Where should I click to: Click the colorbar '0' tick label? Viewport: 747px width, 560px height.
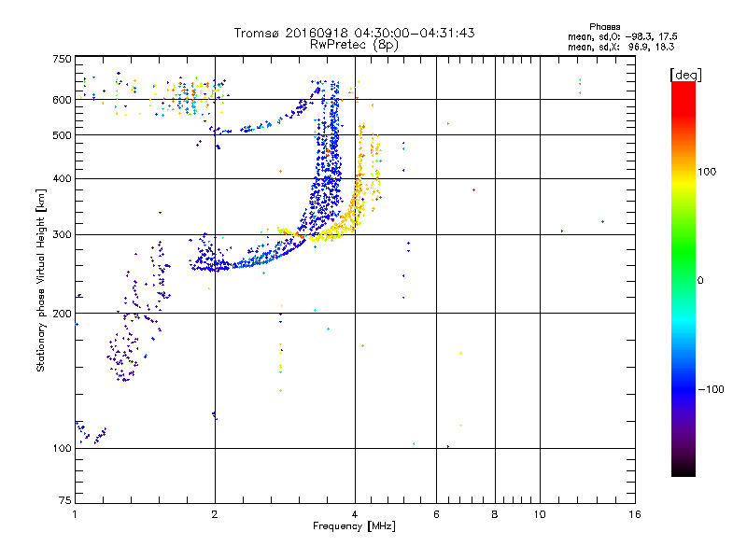(700, 281)
